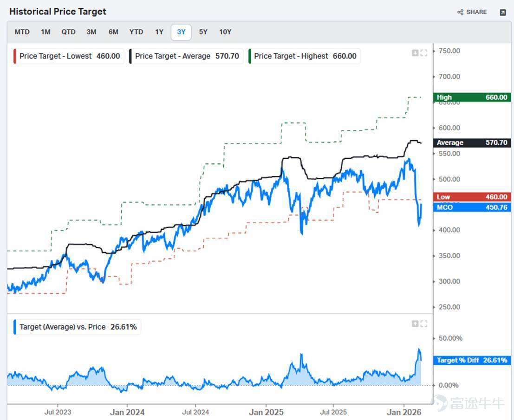Select the YTD time range
Image resolution: width=514 pixels, height=420 pixels.
point(136,32)
